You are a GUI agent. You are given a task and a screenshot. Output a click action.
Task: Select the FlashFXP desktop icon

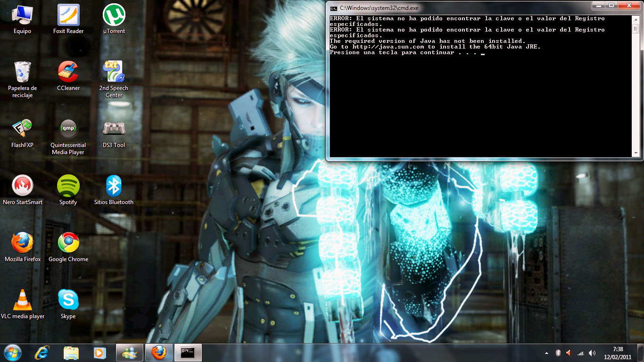22,133
